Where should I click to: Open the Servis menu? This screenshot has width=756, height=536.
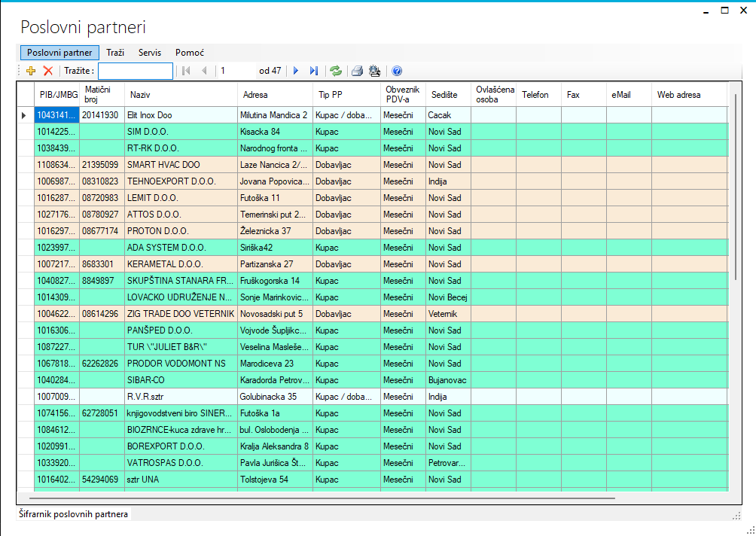(x=150, y=53)
